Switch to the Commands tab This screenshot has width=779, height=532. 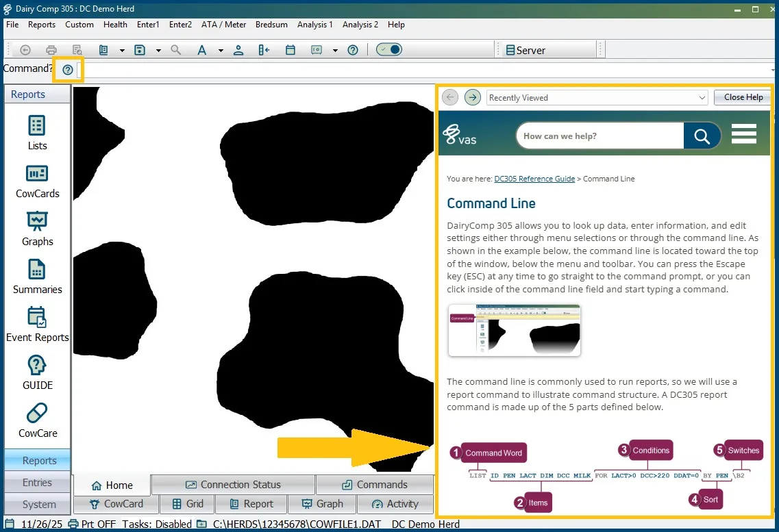(375, 484)
